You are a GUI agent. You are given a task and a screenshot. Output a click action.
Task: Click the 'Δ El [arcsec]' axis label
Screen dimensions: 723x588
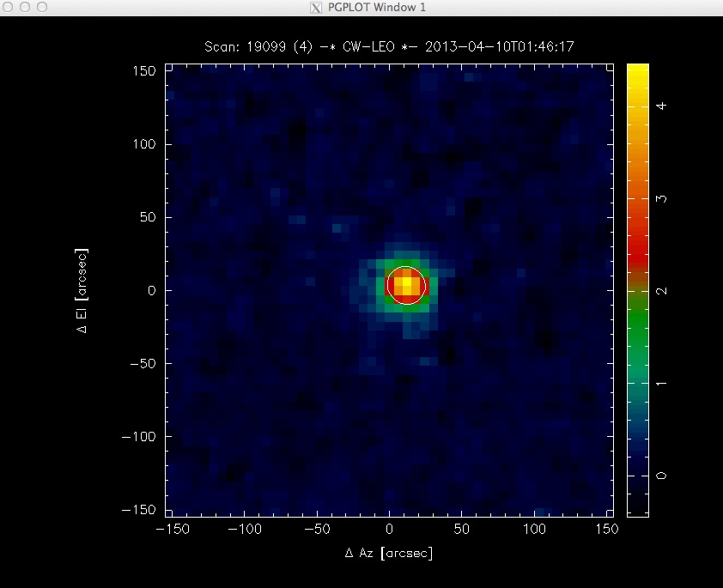coord(82,291)
